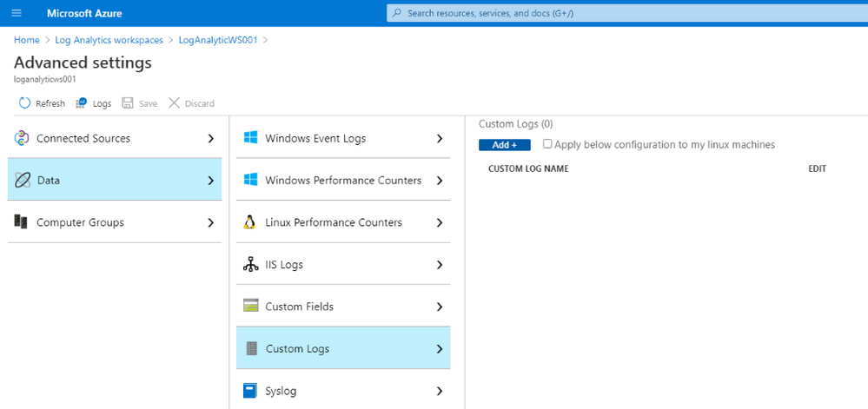Screen dimensions: 868x409
Task: Open Custom Fields label
Action: [300, 307]
